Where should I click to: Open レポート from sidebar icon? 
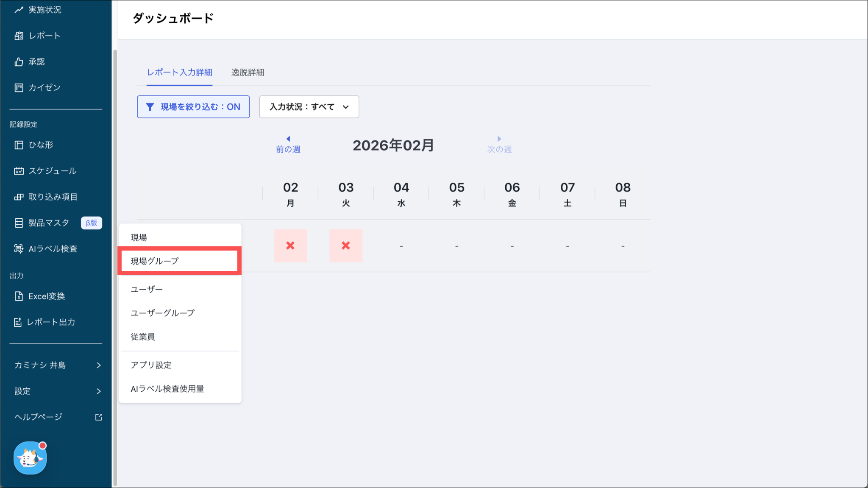tap(19, 36)
